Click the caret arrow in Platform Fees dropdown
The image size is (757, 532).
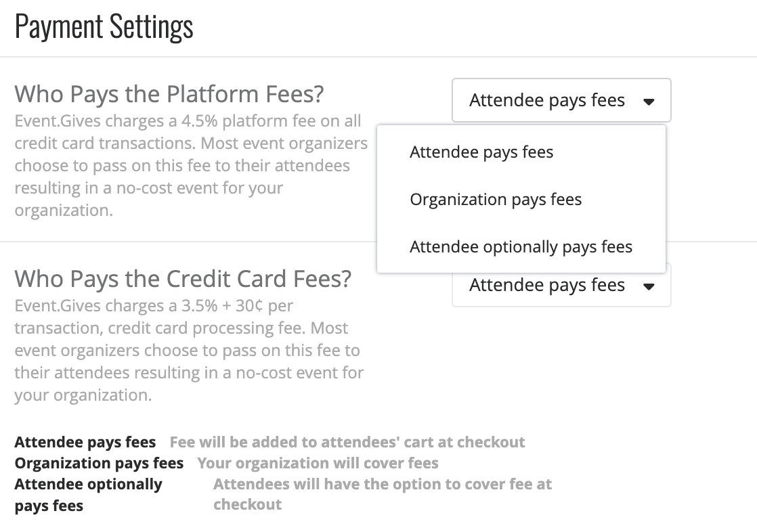click(x=649, y=102)
